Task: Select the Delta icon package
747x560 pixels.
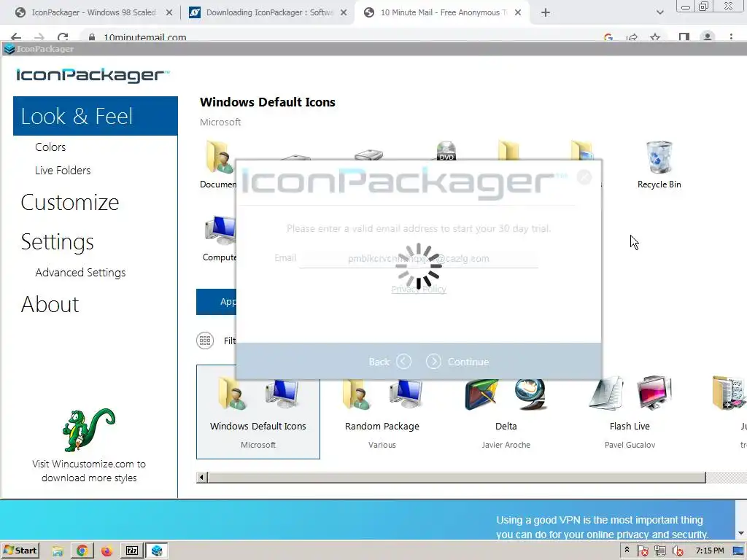Action: [x=506, y=414]
